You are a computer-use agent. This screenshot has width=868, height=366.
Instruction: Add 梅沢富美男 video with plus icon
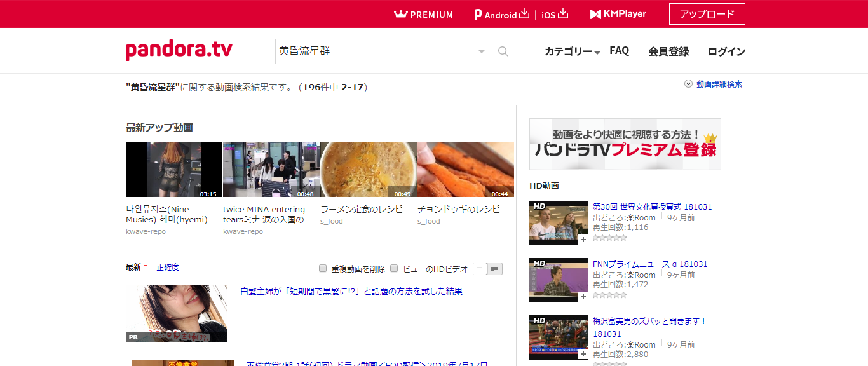(583, 355)
